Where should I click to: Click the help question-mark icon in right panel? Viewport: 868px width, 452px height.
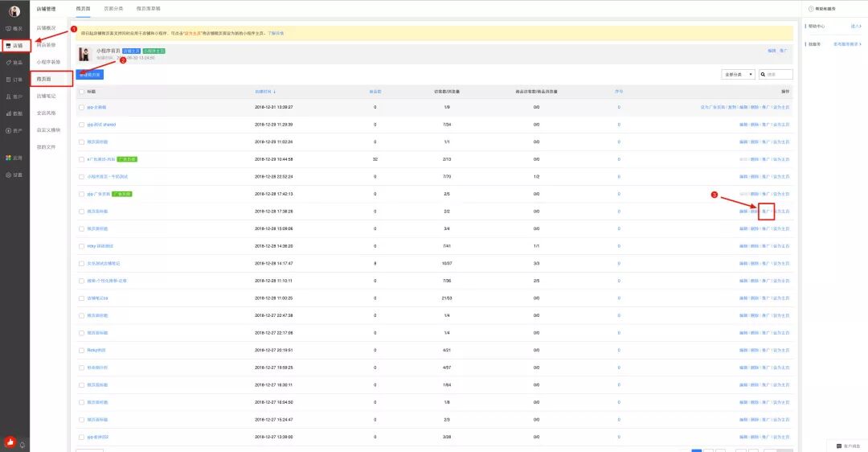coord(811,9)
